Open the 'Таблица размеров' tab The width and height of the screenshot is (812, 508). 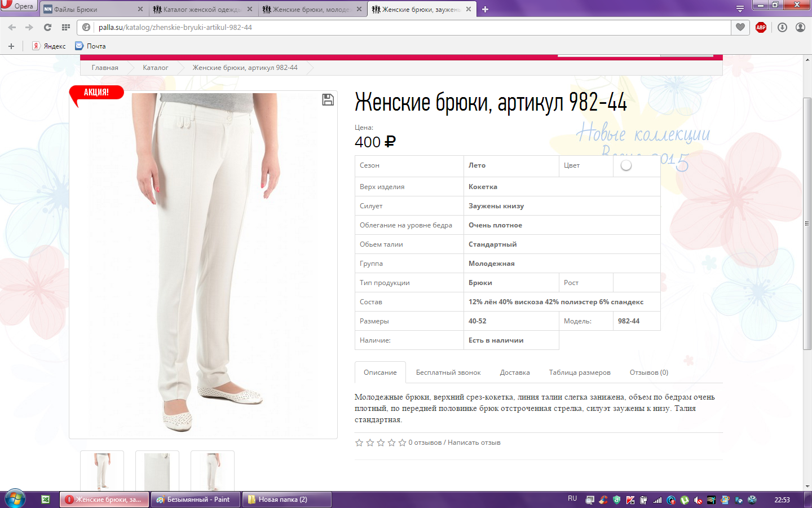click(x=580, y=373)
